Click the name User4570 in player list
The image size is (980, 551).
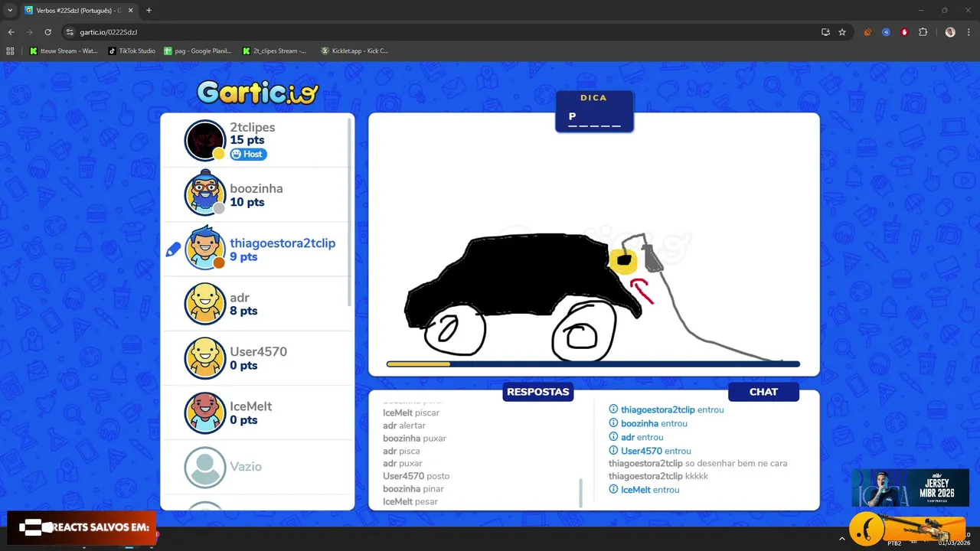(258, 351)
